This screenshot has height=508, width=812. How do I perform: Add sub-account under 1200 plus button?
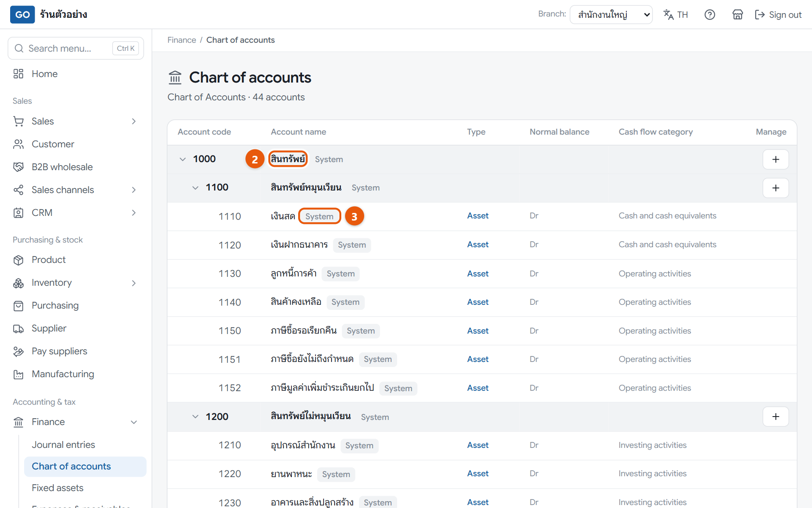(776, 417)
